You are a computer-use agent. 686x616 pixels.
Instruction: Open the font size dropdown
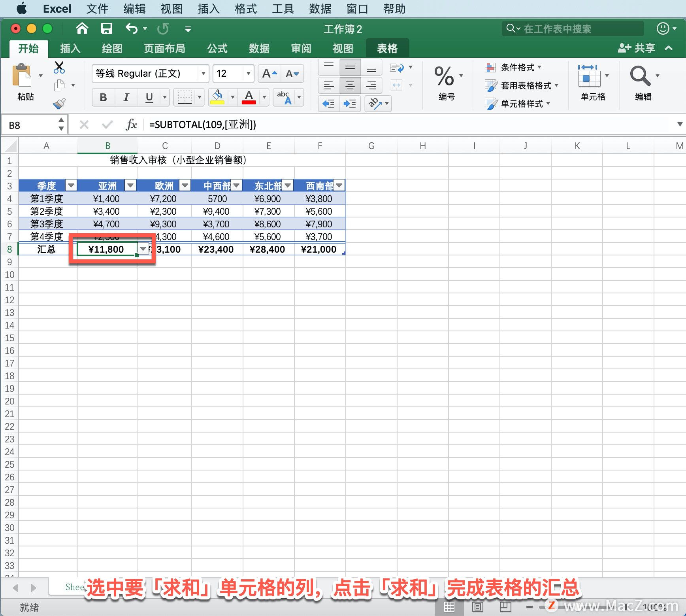point(248,74)
